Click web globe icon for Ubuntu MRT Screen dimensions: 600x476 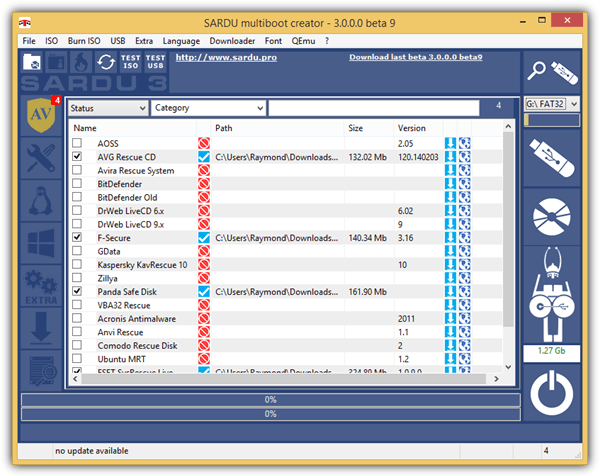[465, 359]
